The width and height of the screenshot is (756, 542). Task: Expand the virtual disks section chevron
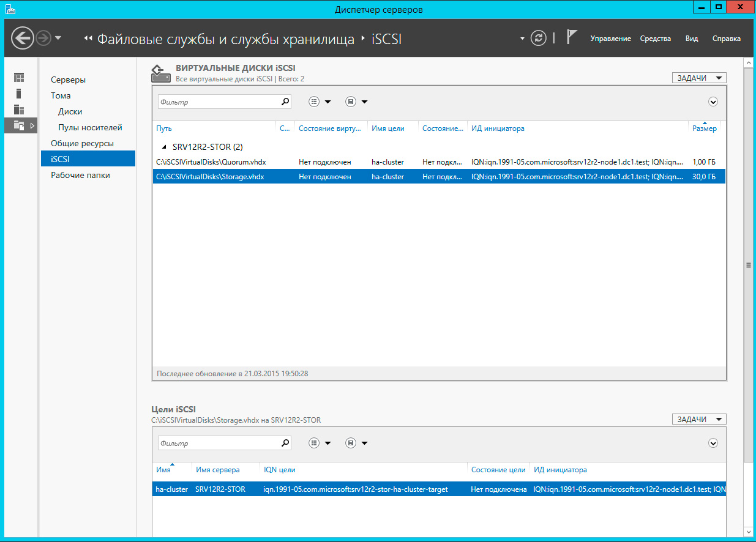pyautogui.click(x=713, y=102)
